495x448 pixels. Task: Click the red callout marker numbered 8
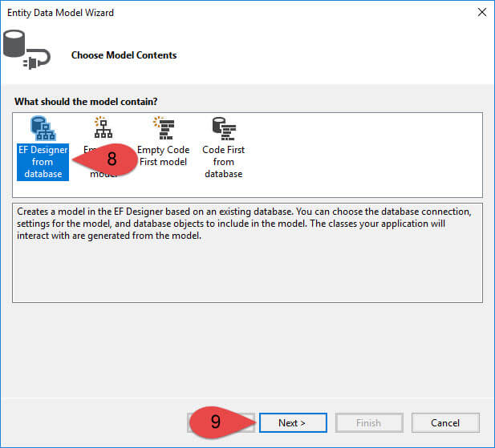click(x=111, y=159)
